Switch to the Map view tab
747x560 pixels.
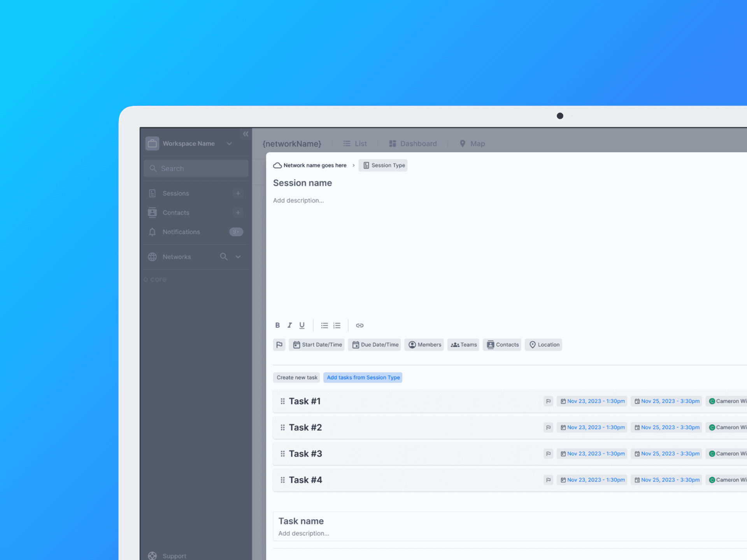click(472, 143)
